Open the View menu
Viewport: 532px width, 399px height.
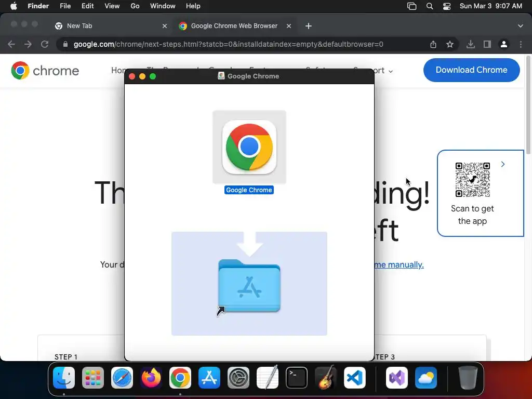[112, 6]
